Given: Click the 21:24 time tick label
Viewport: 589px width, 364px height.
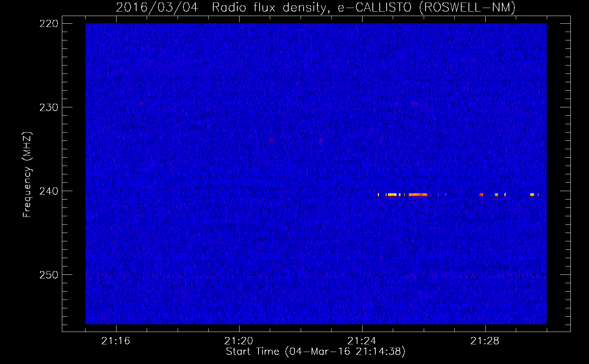Looking at the screenshot, I should point(362,341).
